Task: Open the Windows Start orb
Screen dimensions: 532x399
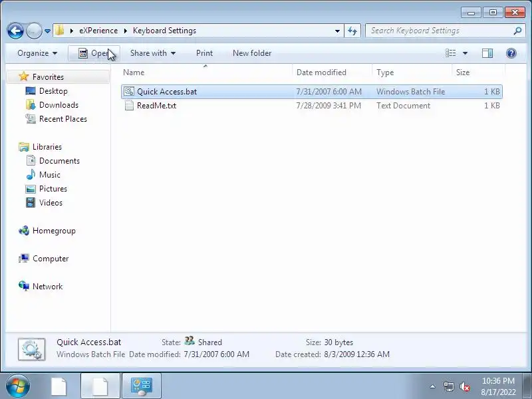Action: click(18, 386)
